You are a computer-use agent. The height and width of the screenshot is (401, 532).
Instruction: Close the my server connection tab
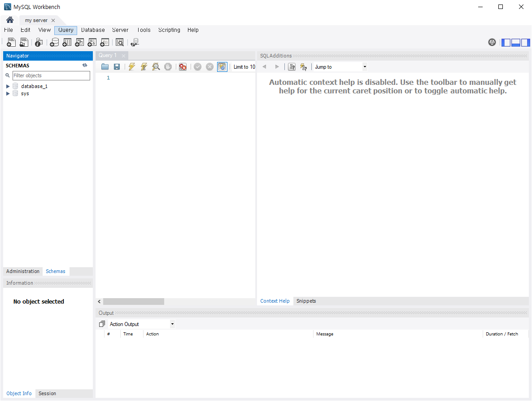tap(53, 20)
